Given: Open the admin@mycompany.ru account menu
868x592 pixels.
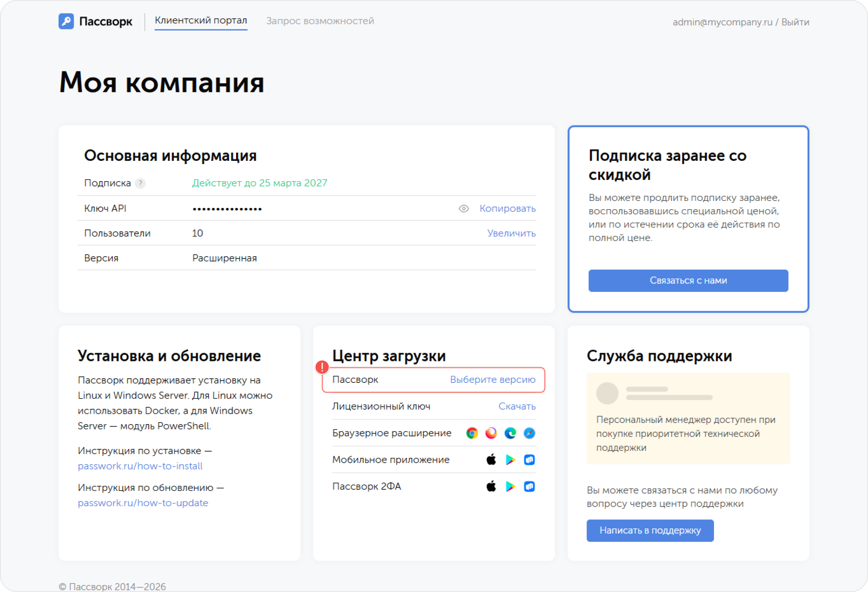Looking at the screenshot, I should point(722,22).
